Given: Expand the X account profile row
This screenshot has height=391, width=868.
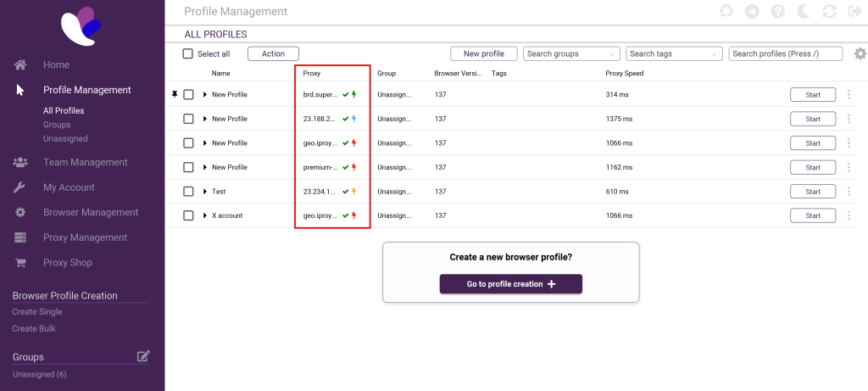Looking at the screenshot, I should coord(205,215).
